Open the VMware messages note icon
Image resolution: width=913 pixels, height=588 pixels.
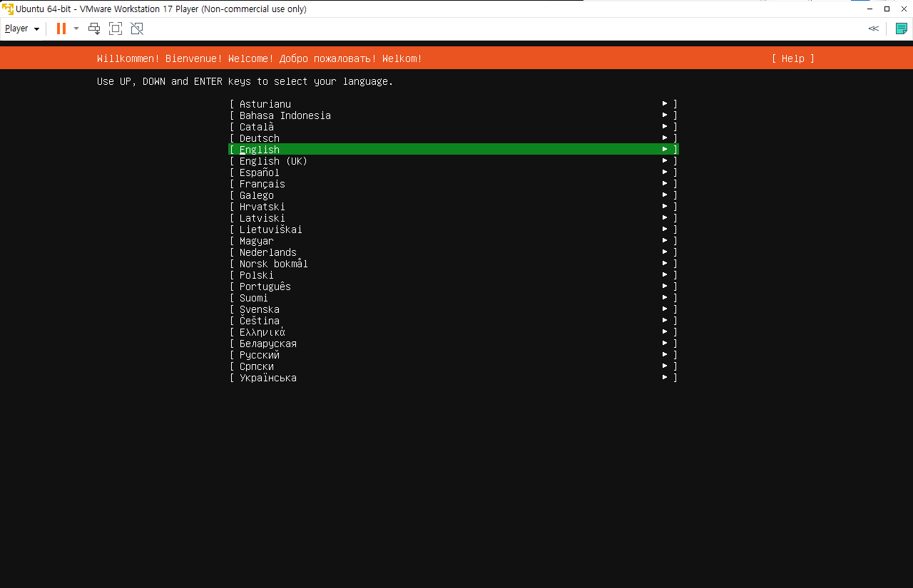coord(902,29)
